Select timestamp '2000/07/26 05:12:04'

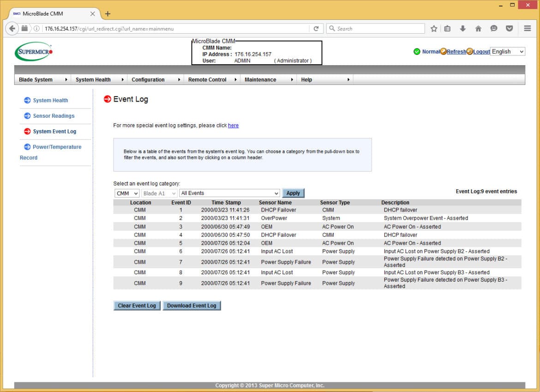pos(225,243)
